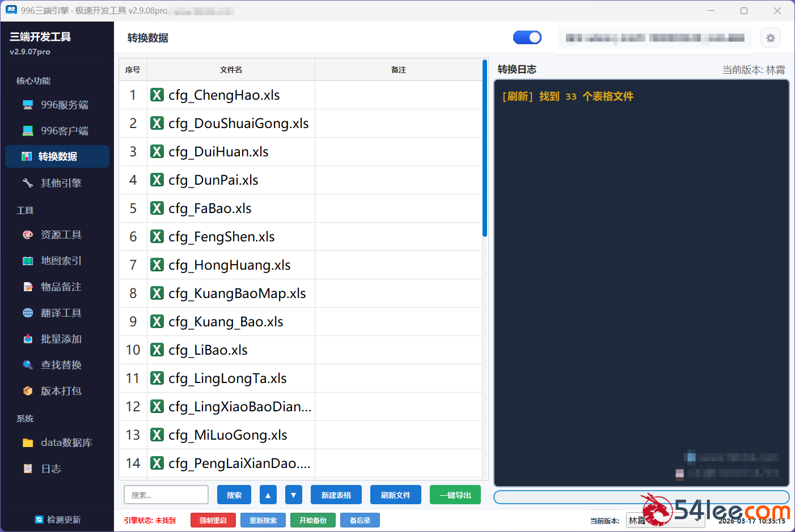Open the 996客户端 sidebar item
The width and height of the screenshot is (795, 532).
coord(57,131)
